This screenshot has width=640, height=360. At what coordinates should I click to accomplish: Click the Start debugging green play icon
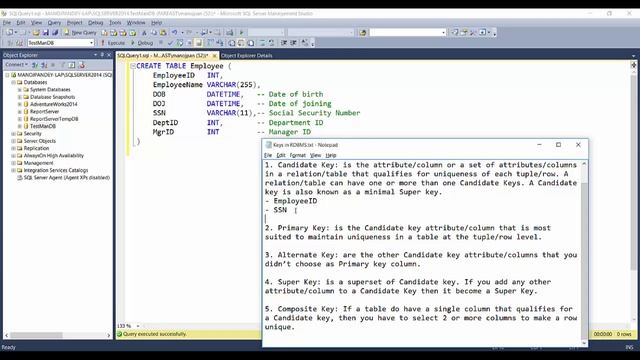242,32
